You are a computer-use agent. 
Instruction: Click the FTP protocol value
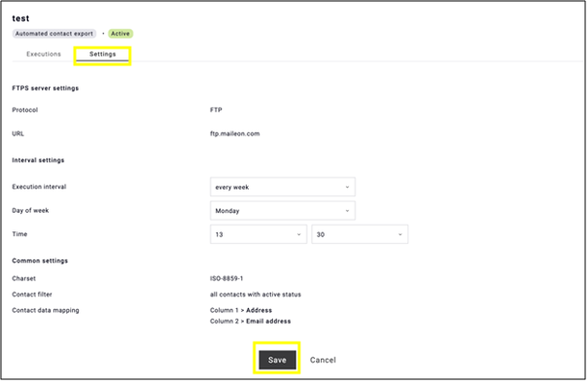point(216,110)
